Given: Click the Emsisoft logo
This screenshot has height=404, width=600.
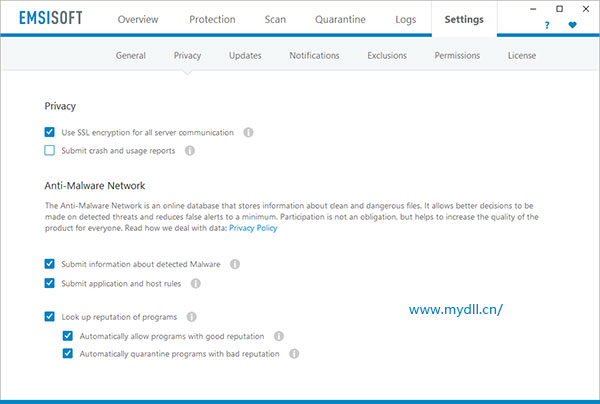Looking at the screenshot, I should coord(51,18).
